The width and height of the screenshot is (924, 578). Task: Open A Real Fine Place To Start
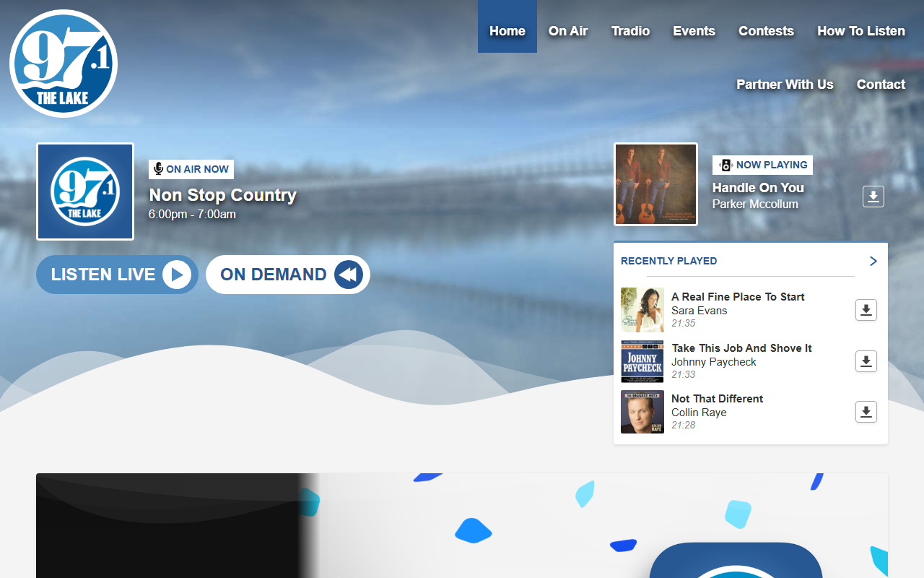[x=738, y=297]
